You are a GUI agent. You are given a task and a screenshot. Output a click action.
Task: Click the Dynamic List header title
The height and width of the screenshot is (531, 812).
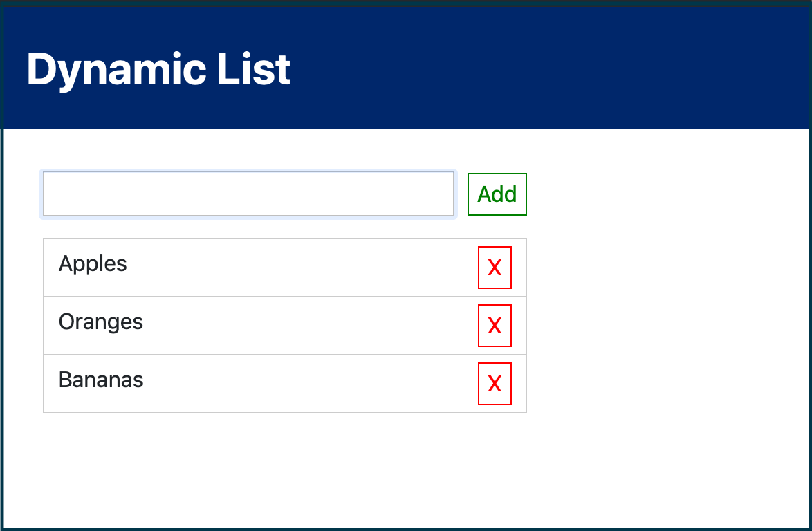[x=158, y=68]
